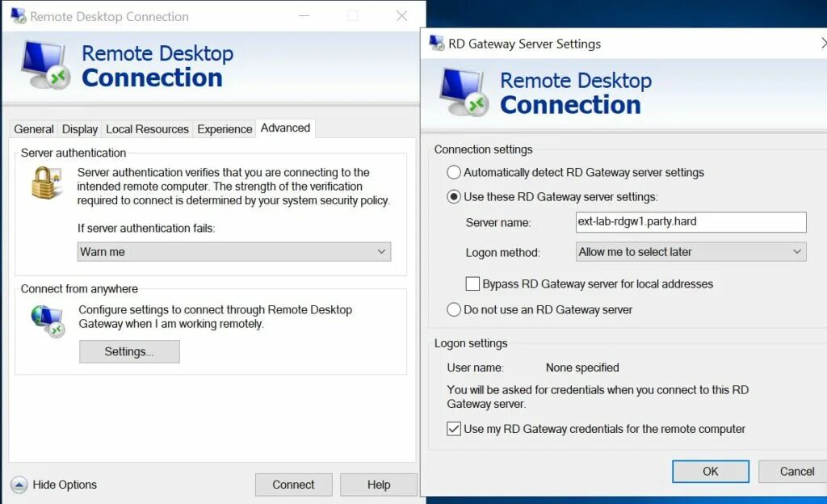This screenshot has width=827, height=504.
Task: Switch to the General tab
Action: 34,129
